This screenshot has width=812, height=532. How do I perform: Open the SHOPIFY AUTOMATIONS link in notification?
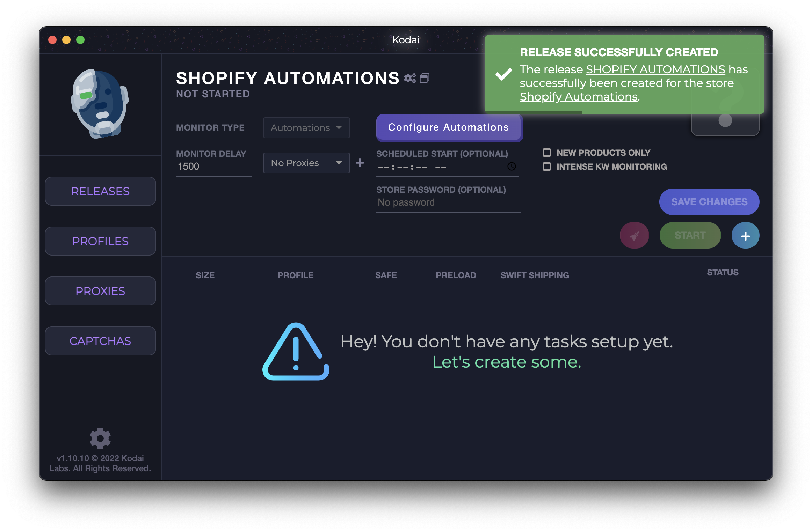tap(655, 69)
